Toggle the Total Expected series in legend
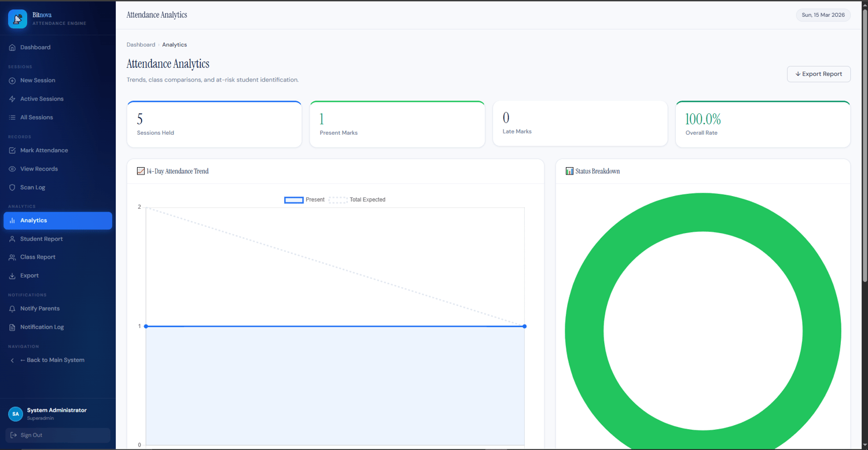Image resolution: width=868 pixels, height=450 pixels. (357, 200)
